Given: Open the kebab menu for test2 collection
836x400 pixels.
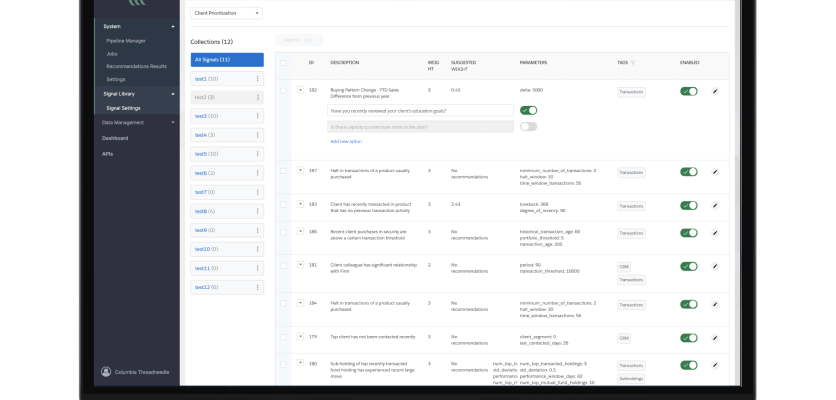Looking at the screenshot, I should coord(258,98).
